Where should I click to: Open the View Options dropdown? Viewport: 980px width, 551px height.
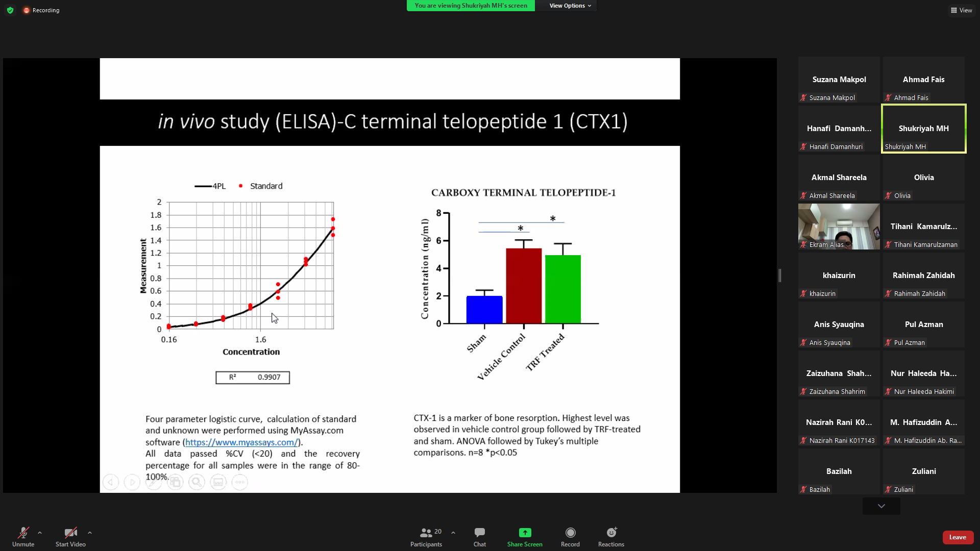coord(570,6)
